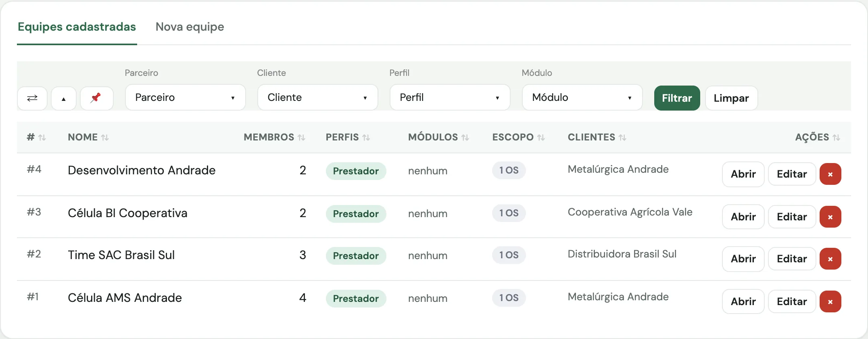Image resolution: width=868 pixels, height=339 pixels.
Task: Click the red pushpin icon button
Action: pos(96,98)
